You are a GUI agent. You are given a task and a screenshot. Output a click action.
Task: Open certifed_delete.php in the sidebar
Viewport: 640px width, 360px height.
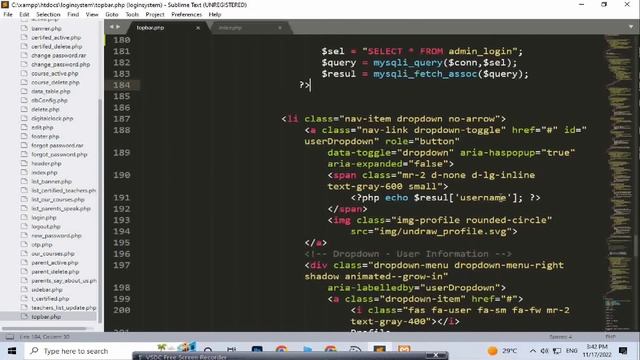pos(56,47)
